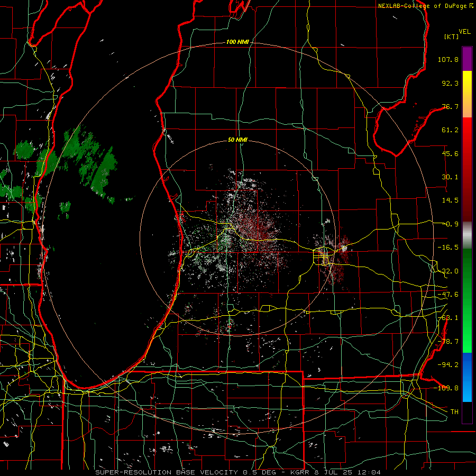Screen dimensions: 476x476
Task: Click the purple segment of the velocity color bar
Action: (x=467, y=59)
